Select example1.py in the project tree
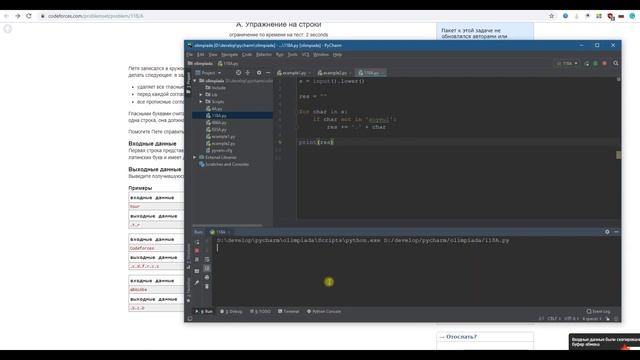The image size is (640, 360). click(220, 136)
